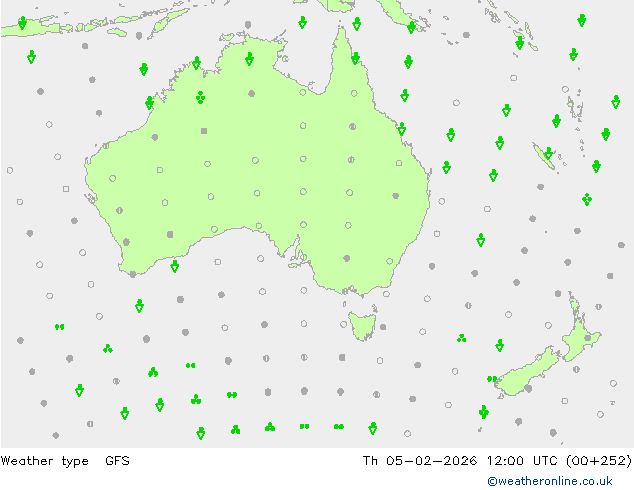Screen dimensions: 634x490
Task: Click the '12:00 UTC' time text
Action: tap(522, 460)
